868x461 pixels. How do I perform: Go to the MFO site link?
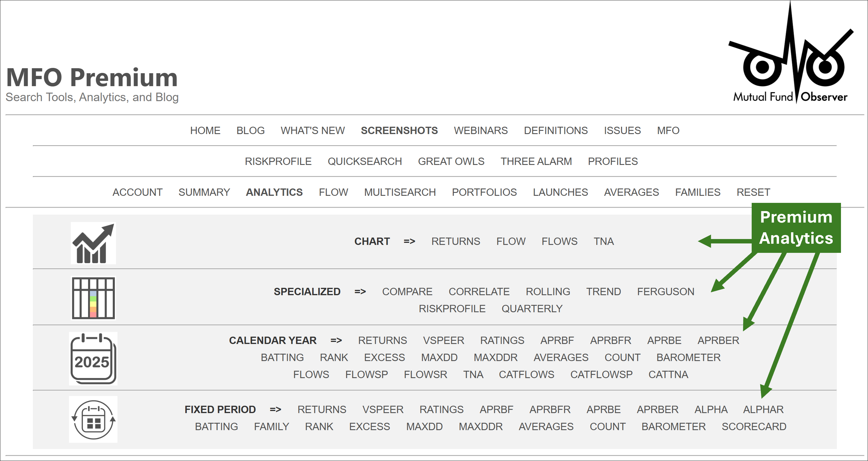tap(668, 131)
